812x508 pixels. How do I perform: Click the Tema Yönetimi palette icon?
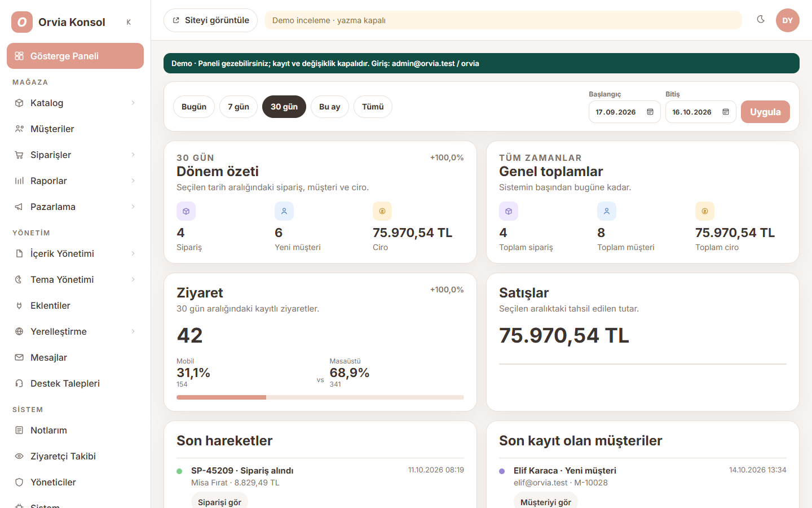pyautogui.click(x=19, y=279)
